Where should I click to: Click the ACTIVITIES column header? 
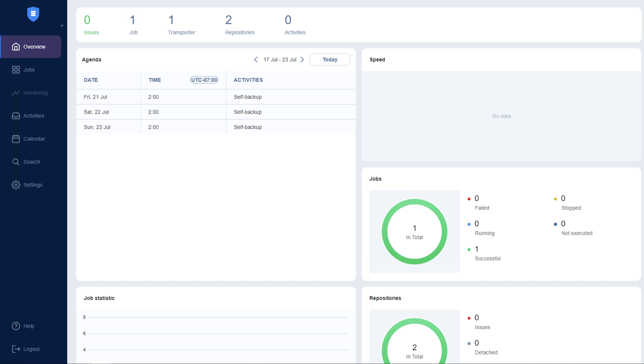coord(248,80)
